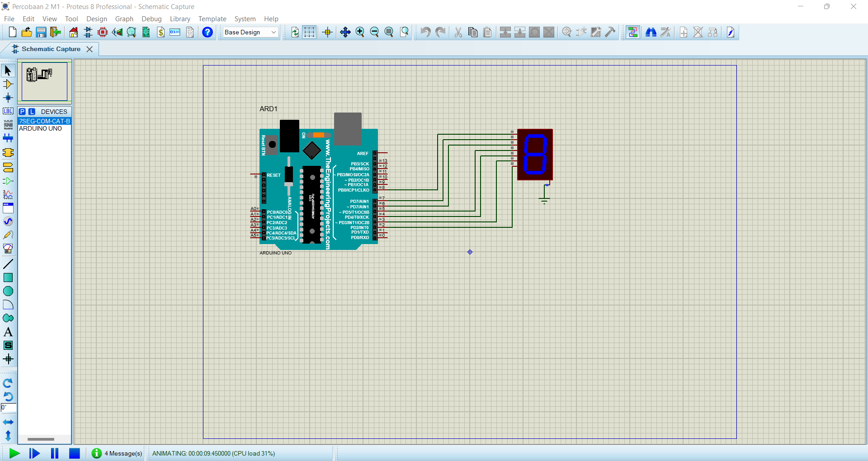Create a new project with the toolbar icon
Screen dimensions: 868x461
coord(12,32)
